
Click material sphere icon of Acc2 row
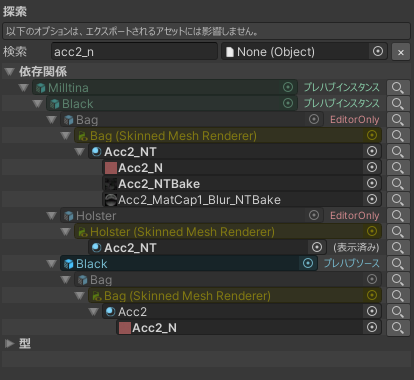click(x=110, y=312)
